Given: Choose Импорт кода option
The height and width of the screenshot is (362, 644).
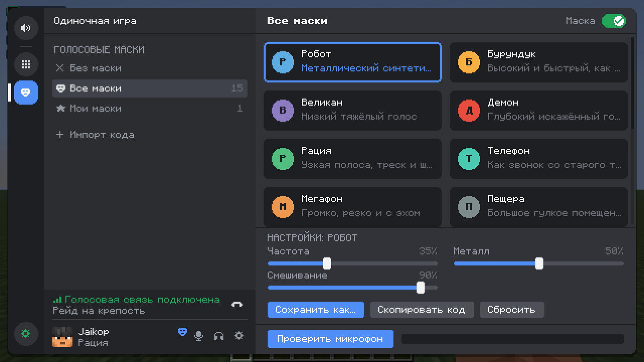Looking at the screenshot, I should coord(150,135).
